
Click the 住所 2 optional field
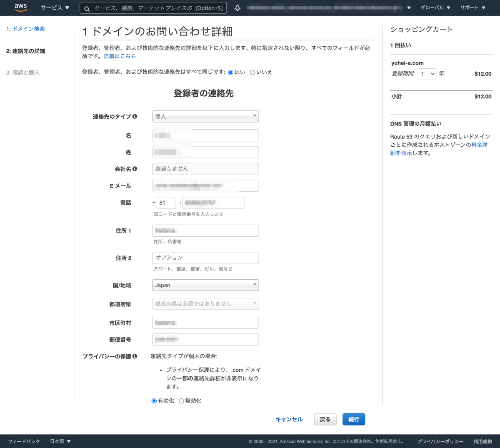[x=205, y=258]
